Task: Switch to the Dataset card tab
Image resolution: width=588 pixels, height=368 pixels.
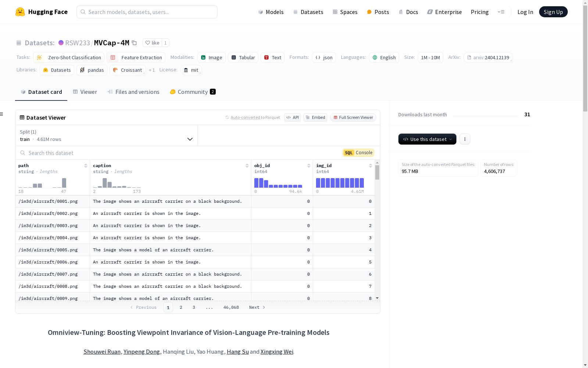Action: (x=41, y=92)
